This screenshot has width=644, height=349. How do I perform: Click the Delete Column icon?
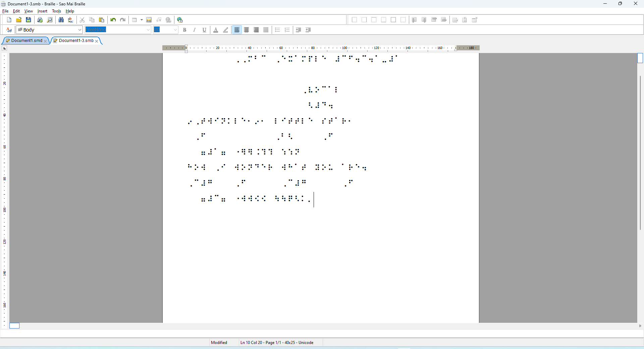pyautogui.click(x=465, y=20)
